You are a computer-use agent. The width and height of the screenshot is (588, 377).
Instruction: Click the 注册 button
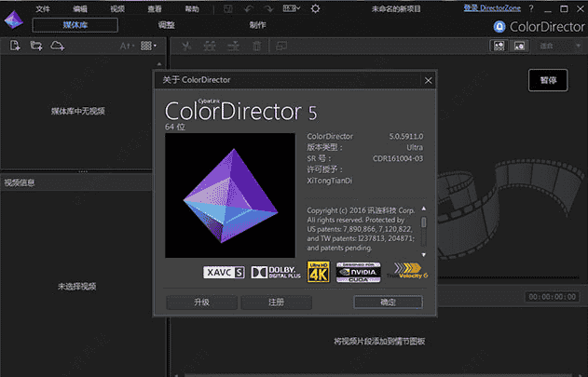click(x=276, y=303)
